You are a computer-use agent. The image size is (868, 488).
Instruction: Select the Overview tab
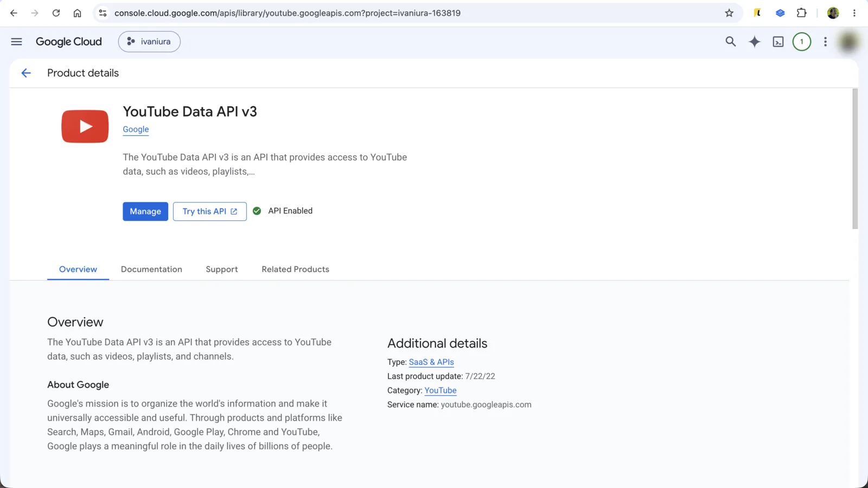(78, 269)
